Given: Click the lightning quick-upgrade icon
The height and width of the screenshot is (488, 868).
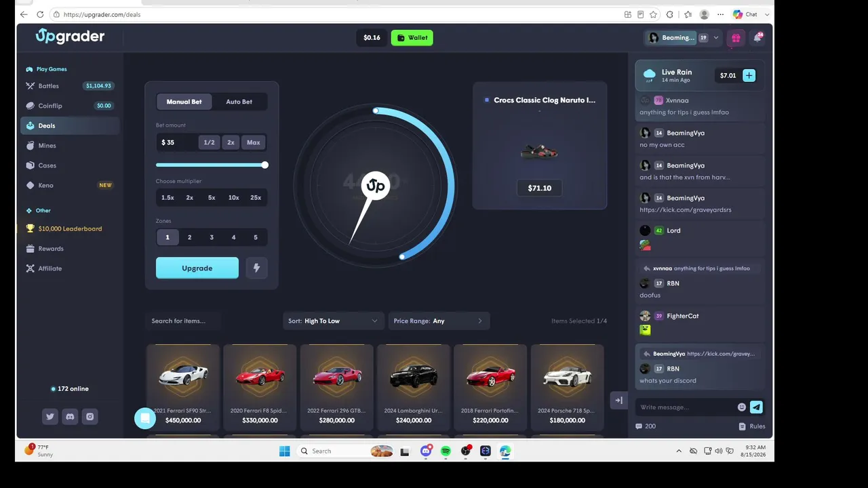Looking at the screenshot, I should tap(256, 268).
